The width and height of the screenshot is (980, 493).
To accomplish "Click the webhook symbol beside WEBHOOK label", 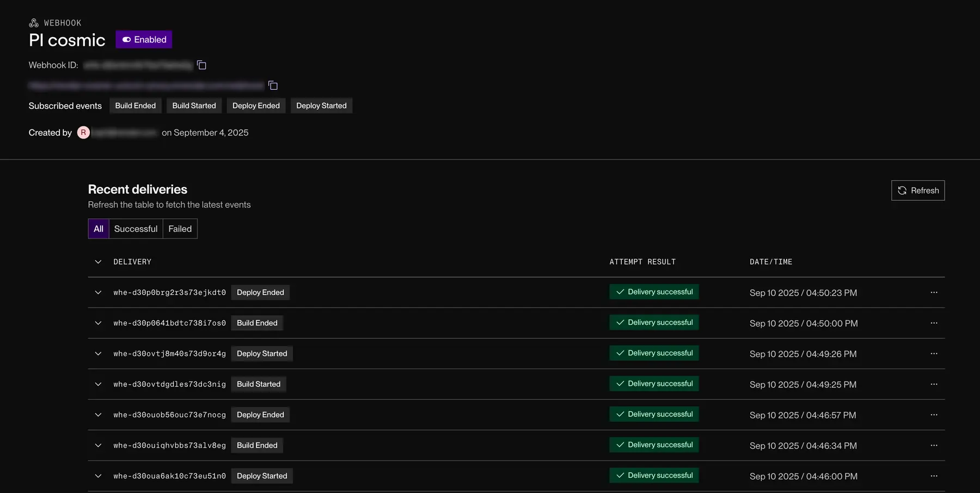I will coord(33,22).
